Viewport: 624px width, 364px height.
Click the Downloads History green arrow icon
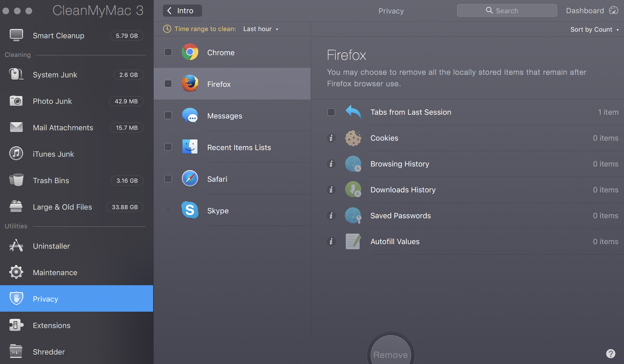click(353, 189)
